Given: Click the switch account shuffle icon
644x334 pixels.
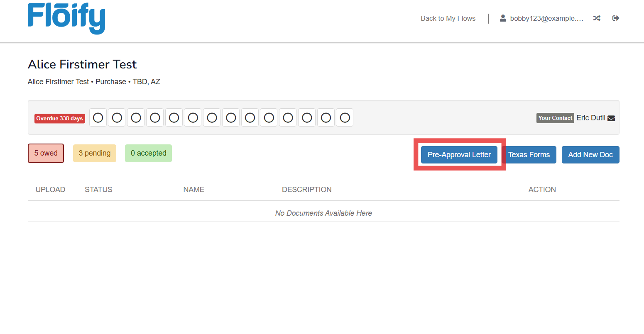Looking at the screenshot, I should point(597,18).
